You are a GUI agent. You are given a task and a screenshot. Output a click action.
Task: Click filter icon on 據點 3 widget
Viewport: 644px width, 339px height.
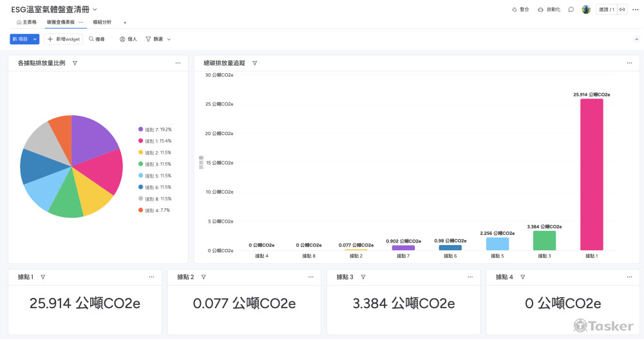(363, 277)
